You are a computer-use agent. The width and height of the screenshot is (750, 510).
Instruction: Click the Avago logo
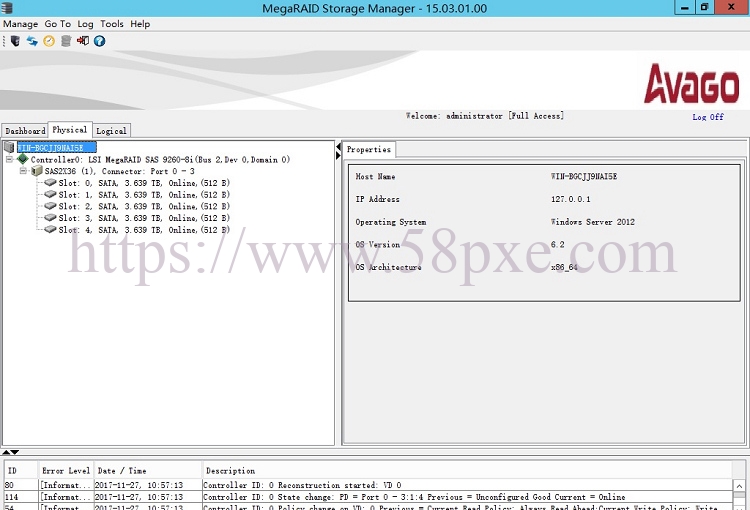pos(691,84)
